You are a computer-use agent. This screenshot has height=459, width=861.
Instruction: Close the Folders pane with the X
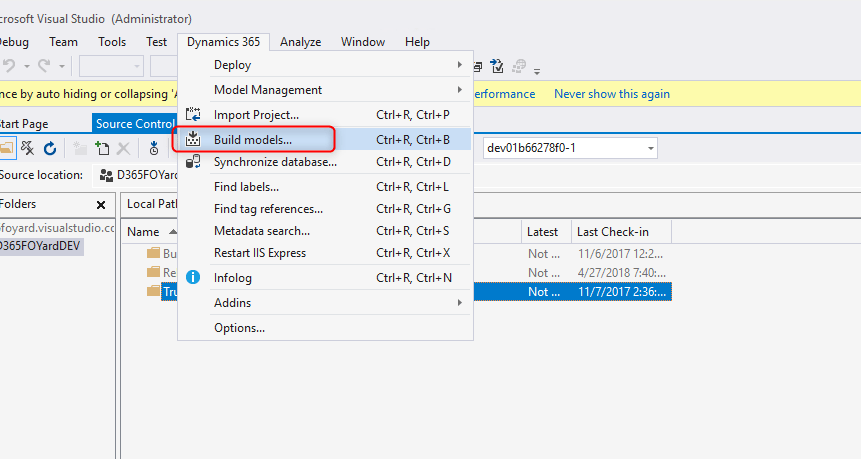(x=100, y=204)
